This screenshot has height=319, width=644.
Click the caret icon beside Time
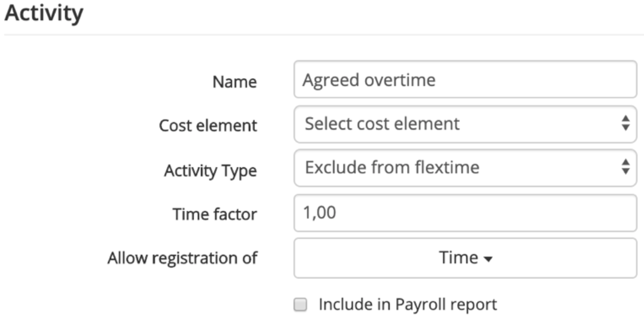[x=488, y=259]
